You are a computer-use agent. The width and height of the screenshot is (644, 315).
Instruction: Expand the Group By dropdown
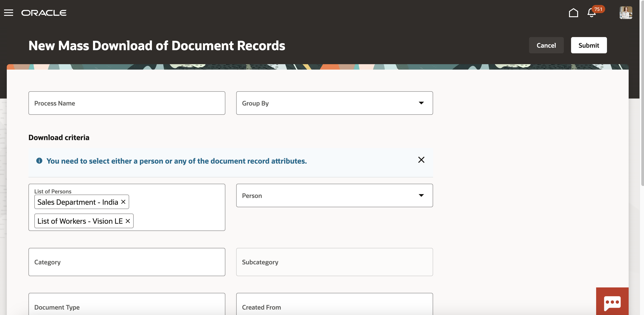(421, 103)
